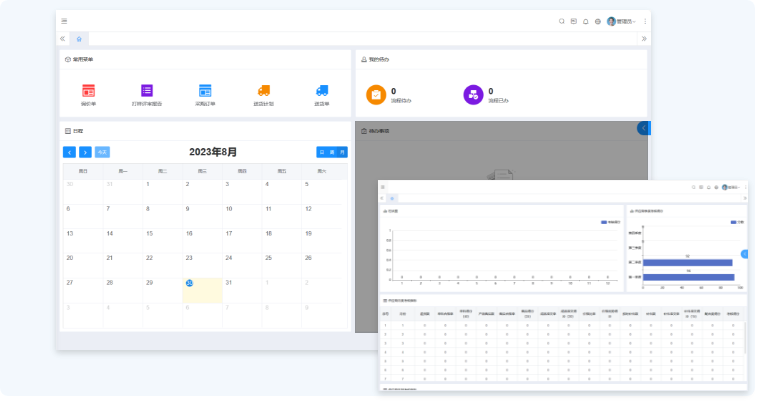
Task: Open the blue purchase order shortcut icon
Action: (x=205, y=91)
